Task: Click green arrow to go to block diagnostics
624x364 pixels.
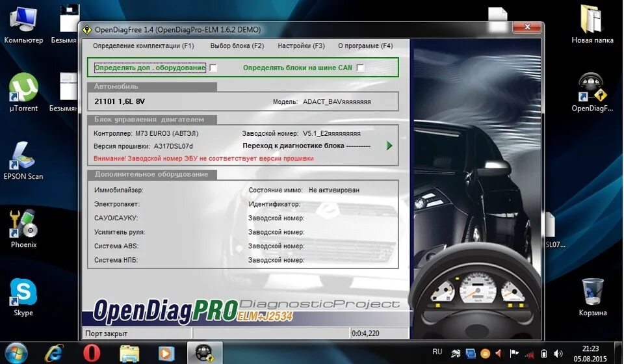Action: point(389,146)
